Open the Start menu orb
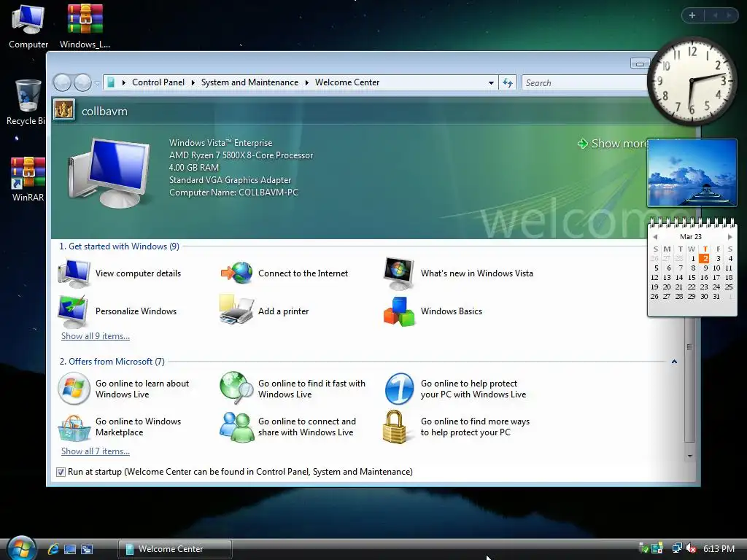 (x=21, y=548)
